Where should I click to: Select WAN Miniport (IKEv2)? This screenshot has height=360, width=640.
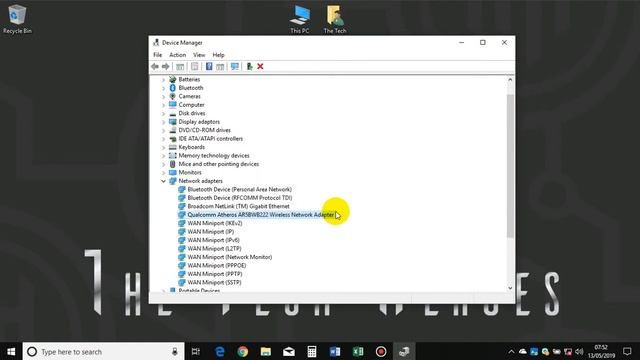click(x=215, y=223)
